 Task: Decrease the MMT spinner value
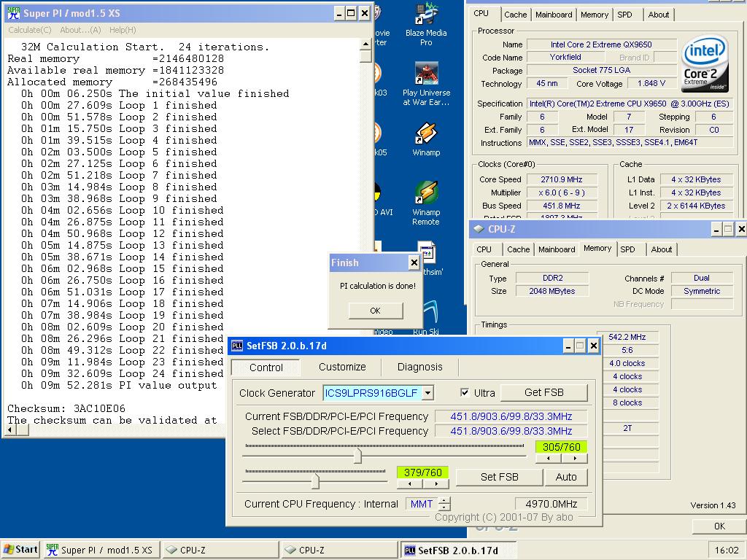tap(444, 507)
